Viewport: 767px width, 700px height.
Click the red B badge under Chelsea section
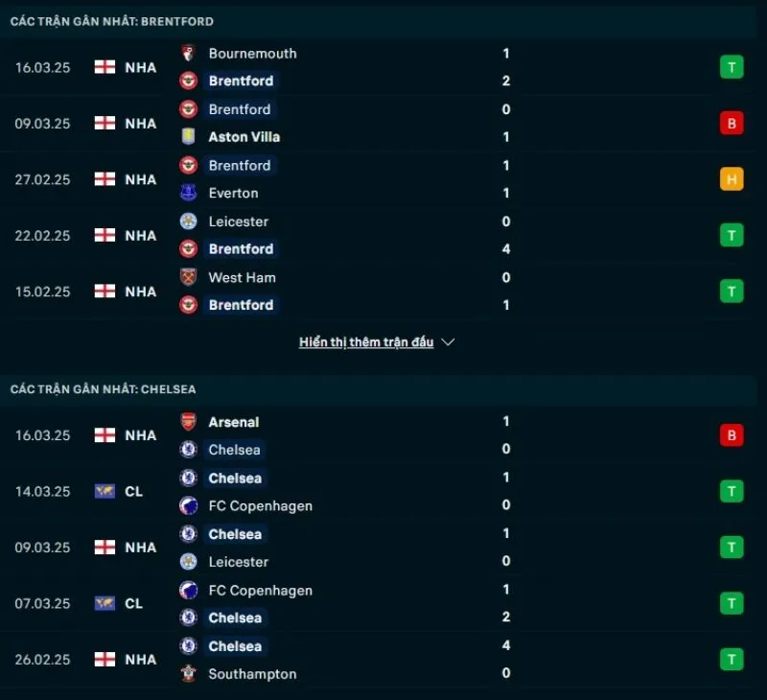coord(731,434)
